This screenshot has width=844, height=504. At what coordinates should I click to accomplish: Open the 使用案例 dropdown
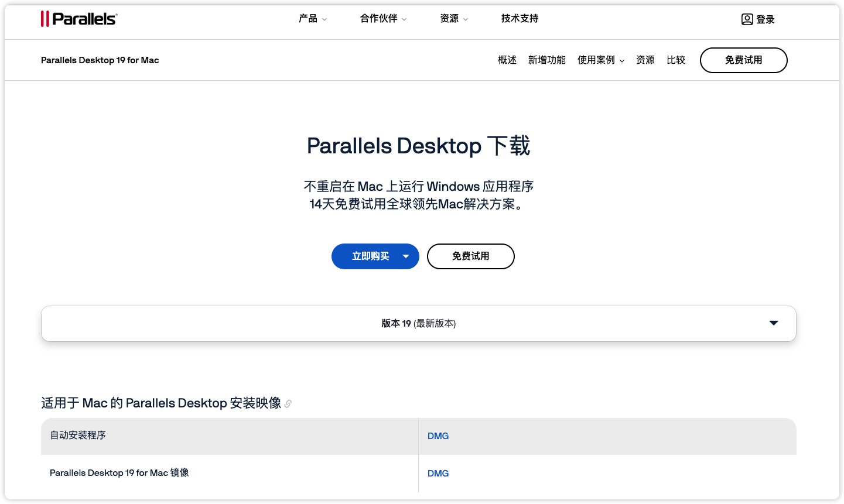click(x=597, y=60)
